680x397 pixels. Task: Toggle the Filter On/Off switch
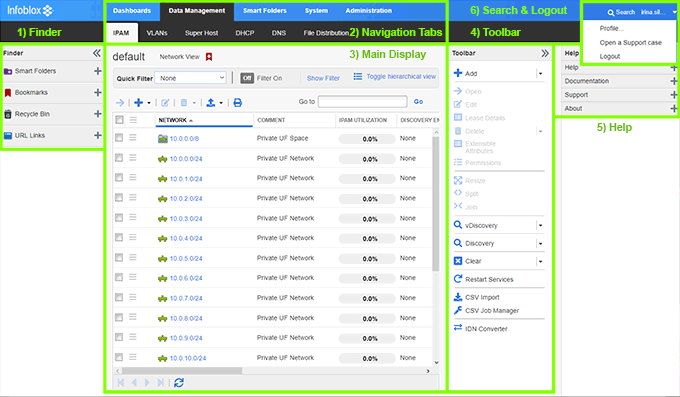[247, 78]
